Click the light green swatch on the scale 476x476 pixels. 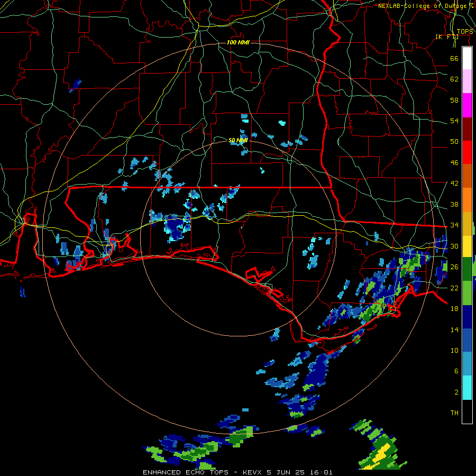click(467, 293)
